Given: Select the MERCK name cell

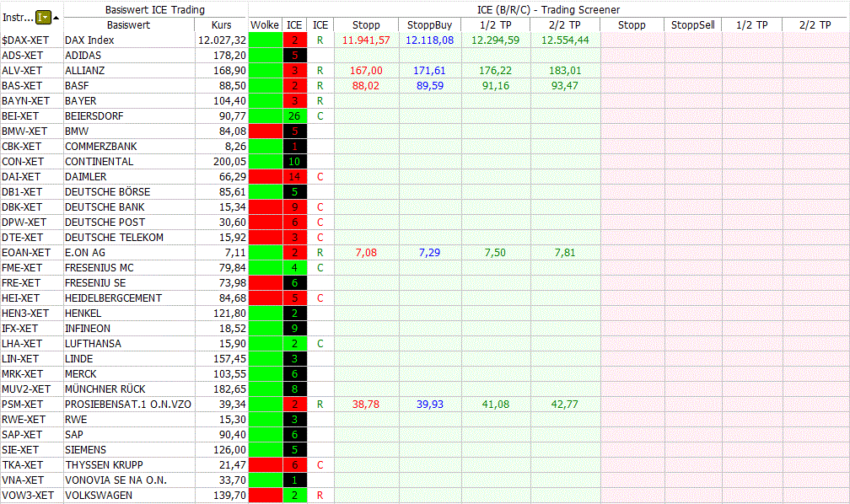Looking at the screenshot, I should (x=80, y=374).
